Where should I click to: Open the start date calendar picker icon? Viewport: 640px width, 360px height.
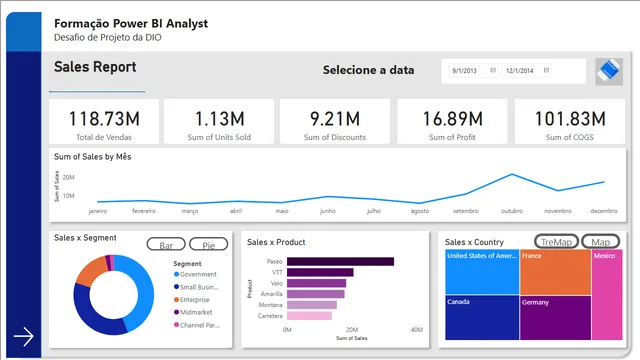(493, 70)
